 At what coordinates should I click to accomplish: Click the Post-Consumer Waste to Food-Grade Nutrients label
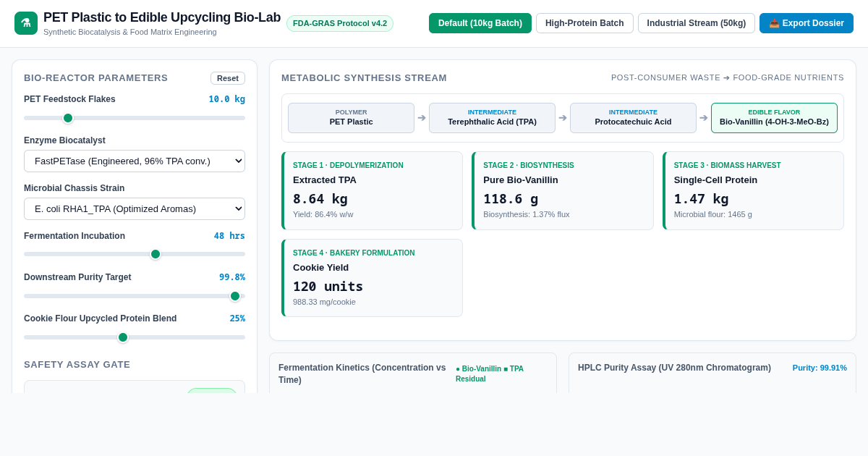coord(728,77)
